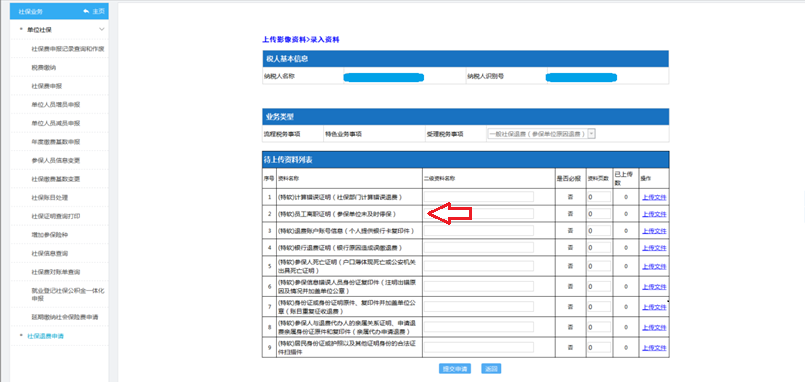Open 就业登记社保公积金一体化申报 item
This screenshot has width=805, height=382.
68,294
